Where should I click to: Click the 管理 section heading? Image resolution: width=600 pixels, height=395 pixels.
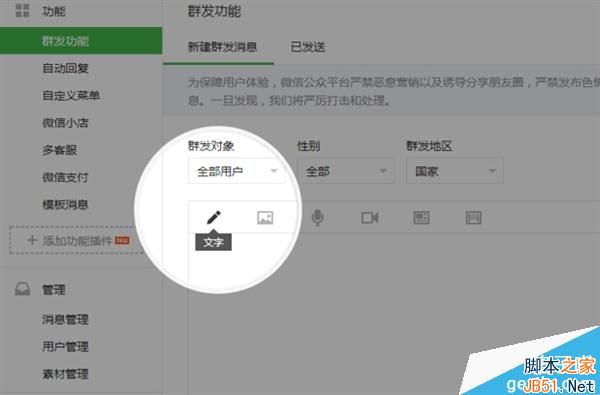(x=54, y=289)
